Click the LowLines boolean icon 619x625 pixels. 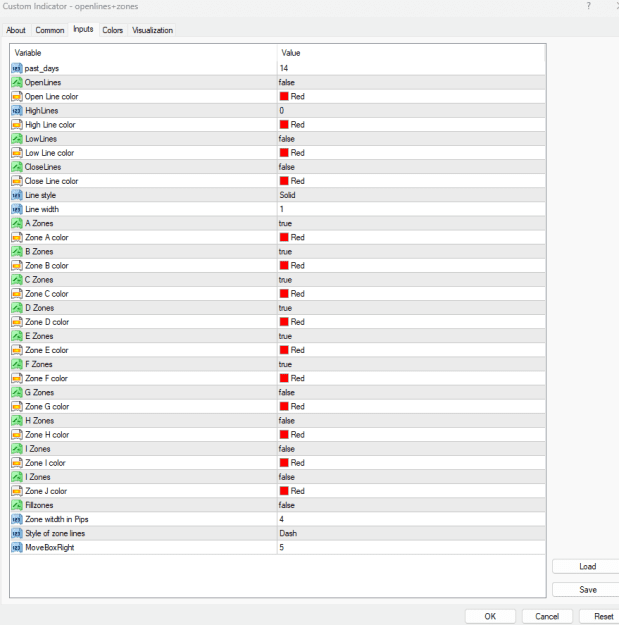point(17,139)
